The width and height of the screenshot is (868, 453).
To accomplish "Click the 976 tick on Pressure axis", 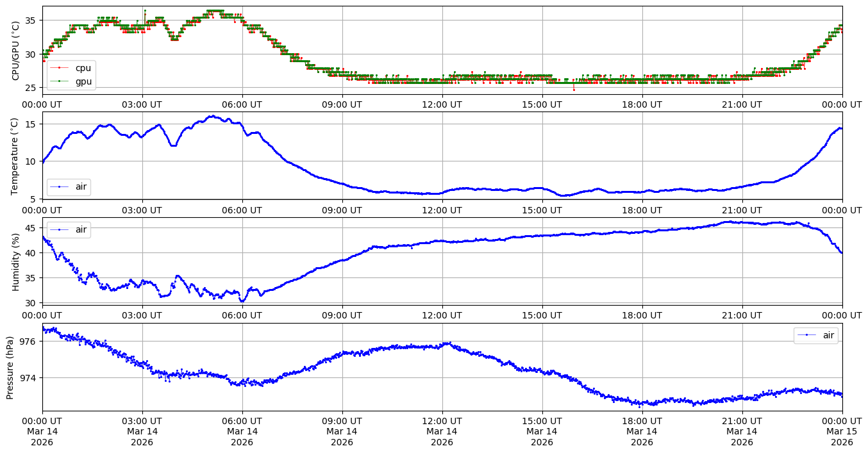I will (29, 342).
